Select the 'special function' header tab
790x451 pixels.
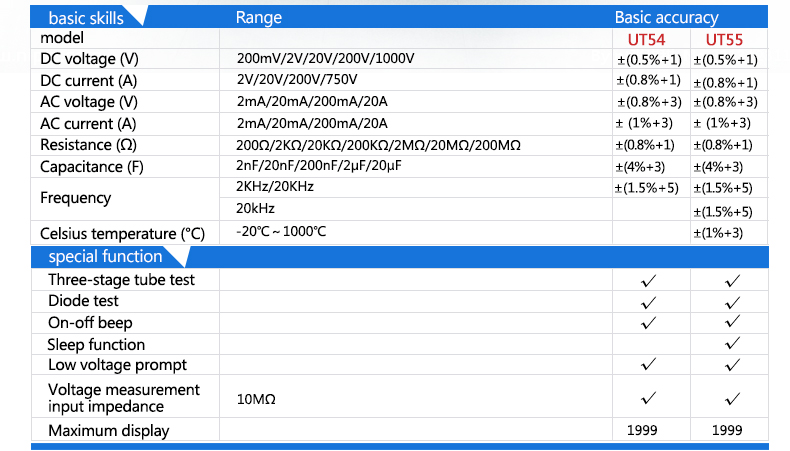106,257
